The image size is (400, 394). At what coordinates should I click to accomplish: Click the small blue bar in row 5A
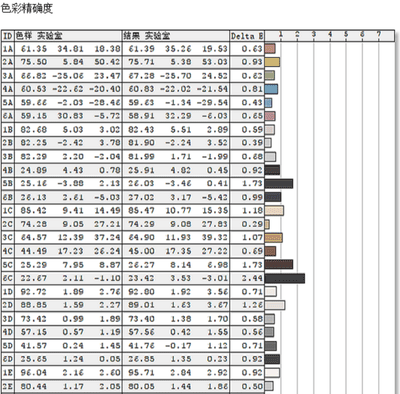[x=268, y=103]
